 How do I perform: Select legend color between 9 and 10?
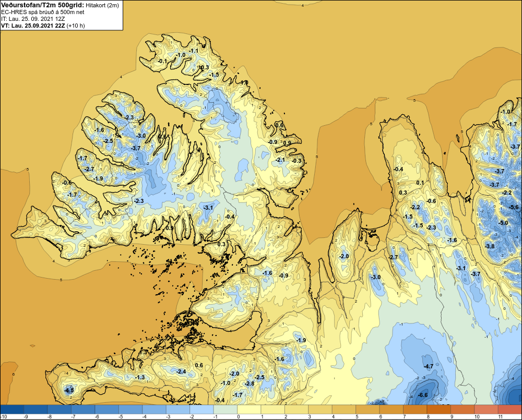click(462, 409)
